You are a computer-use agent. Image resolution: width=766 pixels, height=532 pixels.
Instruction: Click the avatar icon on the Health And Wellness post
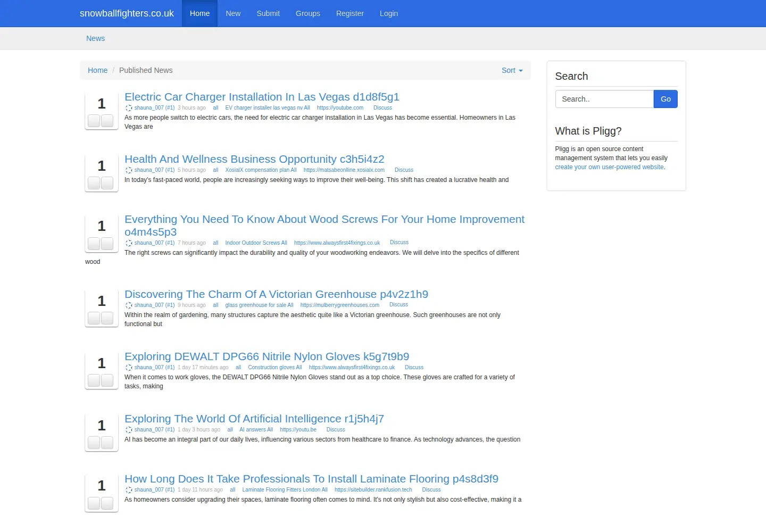pyautogui.click(x=129, y=170)
